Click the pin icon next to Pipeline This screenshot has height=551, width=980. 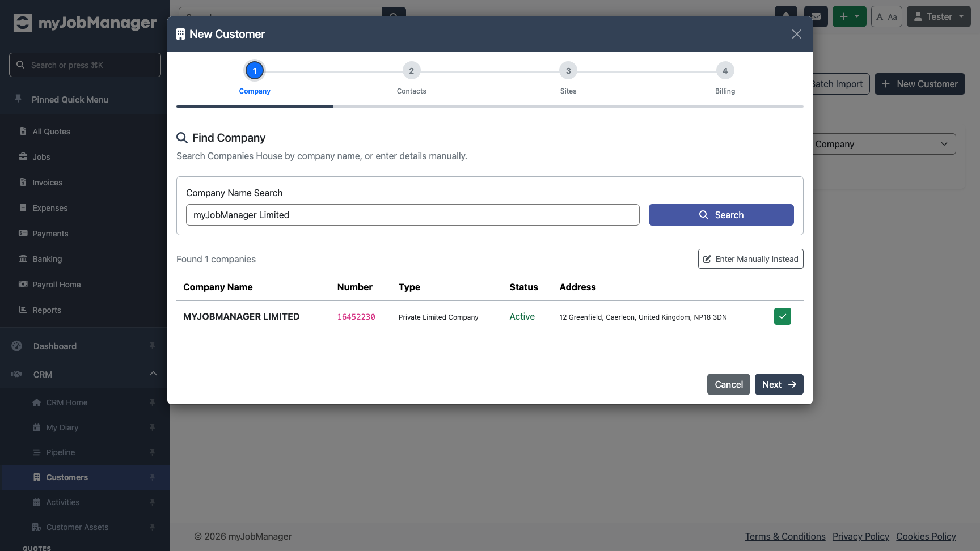pyautogui.click(x=152, y=452)
